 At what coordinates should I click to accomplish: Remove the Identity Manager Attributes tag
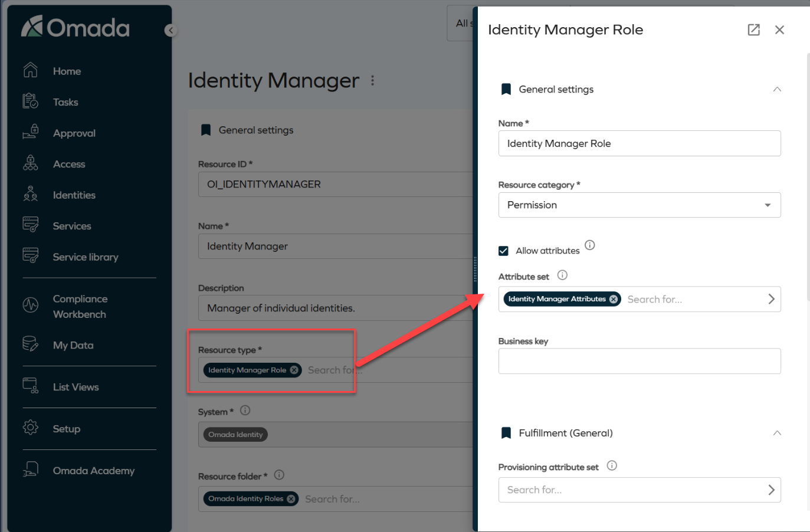pos(614,299)
